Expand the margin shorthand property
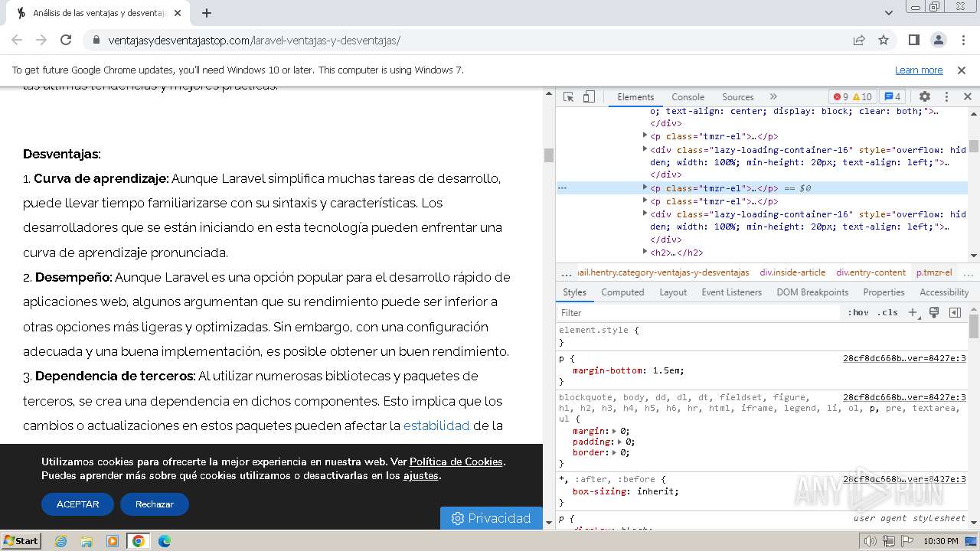This screenshot has height=551, width=980. [616, 431]
